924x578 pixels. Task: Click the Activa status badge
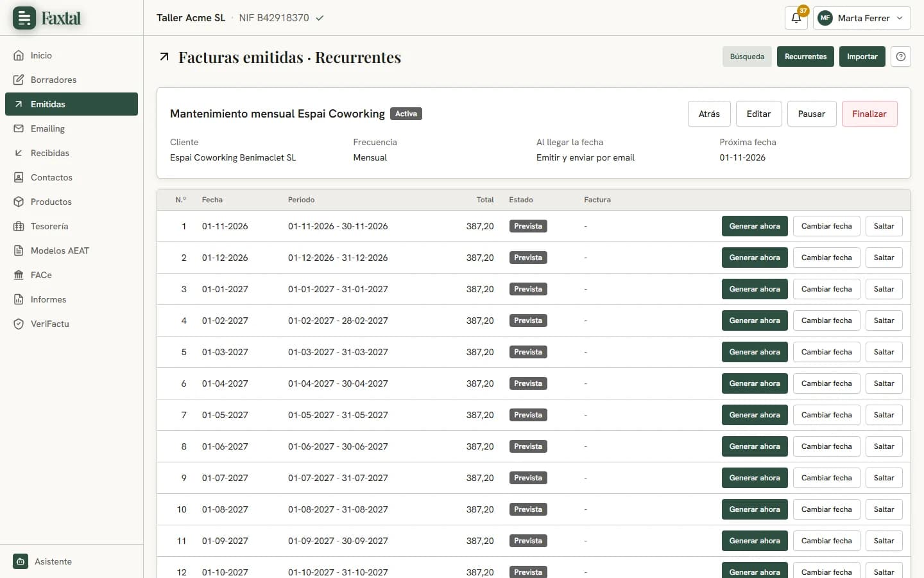(406, 114)
